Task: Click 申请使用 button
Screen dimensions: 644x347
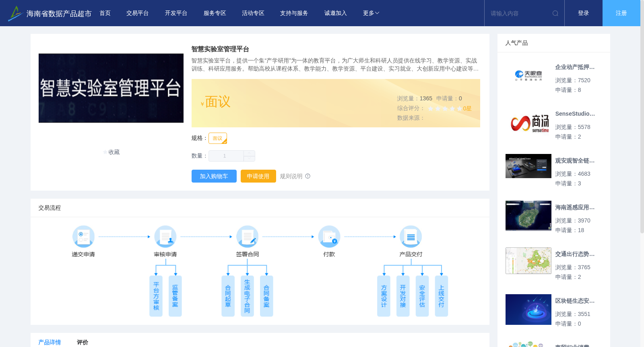Action: tap(258, 176)
